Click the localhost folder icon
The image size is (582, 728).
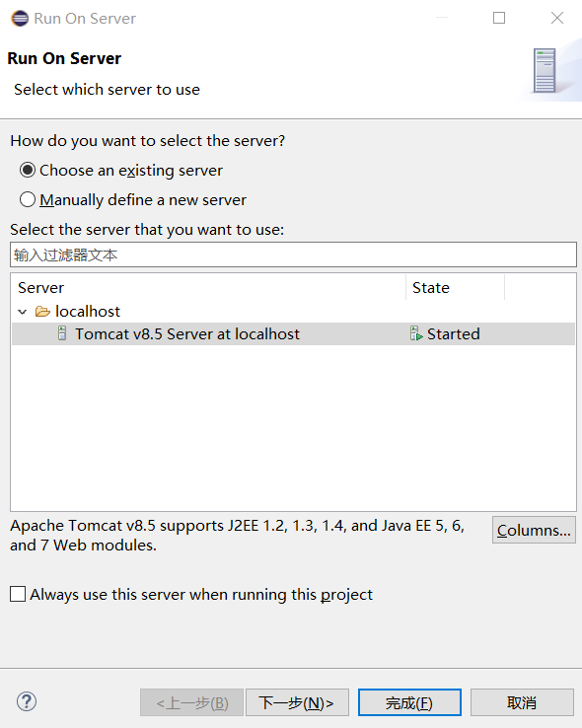(x=42, y=312)
